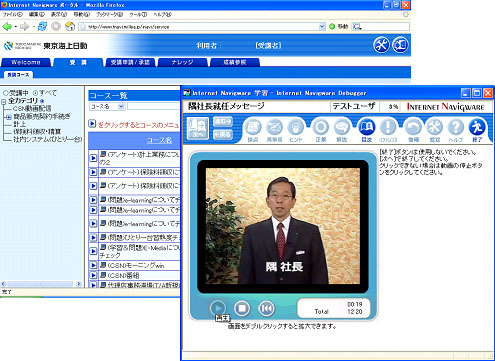Select 保険料領収・精算 in category tree
This screenshot has width=495, height=361.
(37, 132)
